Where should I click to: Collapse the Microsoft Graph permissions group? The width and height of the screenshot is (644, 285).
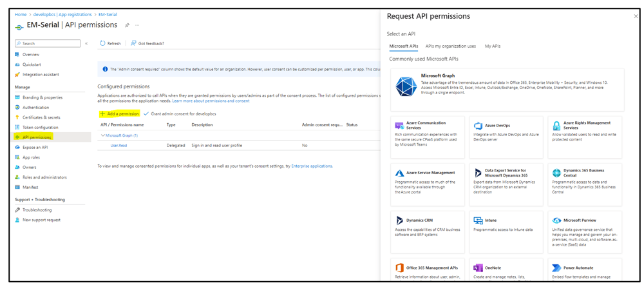point(102,135)
